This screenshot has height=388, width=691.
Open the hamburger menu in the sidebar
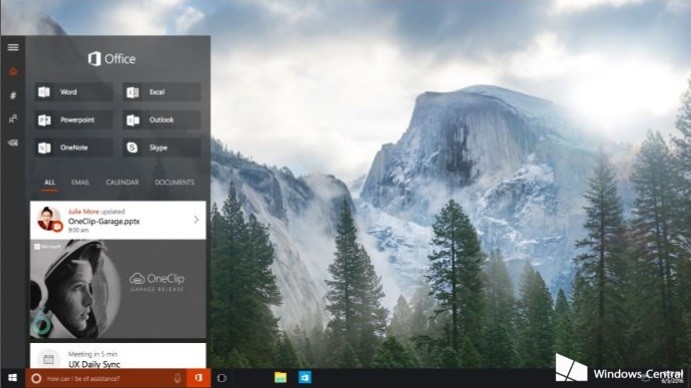coord(13,47)
